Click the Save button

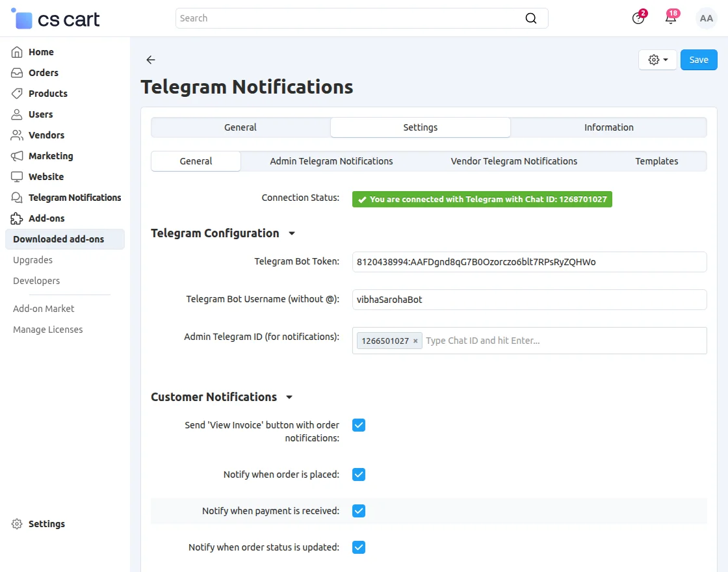pos(699,60)
